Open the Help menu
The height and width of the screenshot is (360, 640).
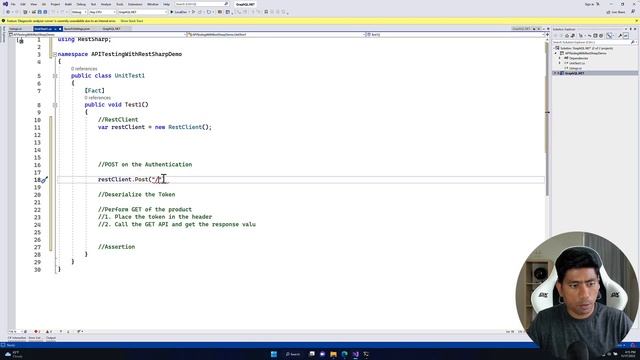(167, 4)
